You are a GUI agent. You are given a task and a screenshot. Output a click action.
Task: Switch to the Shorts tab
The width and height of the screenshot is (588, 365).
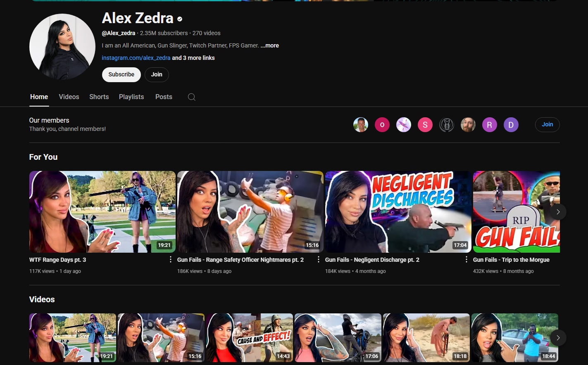point(99,97)
